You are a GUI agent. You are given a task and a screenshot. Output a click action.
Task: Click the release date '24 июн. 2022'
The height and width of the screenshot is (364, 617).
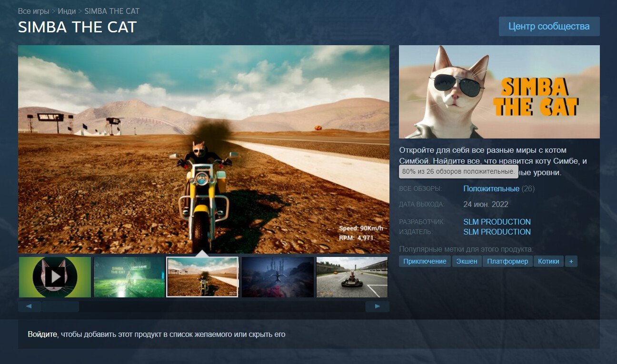[486, 205]
